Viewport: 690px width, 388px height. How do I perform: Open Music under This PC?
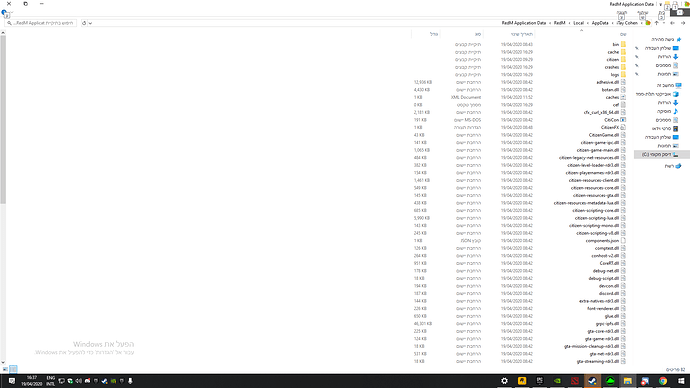[x=668, y=111]
